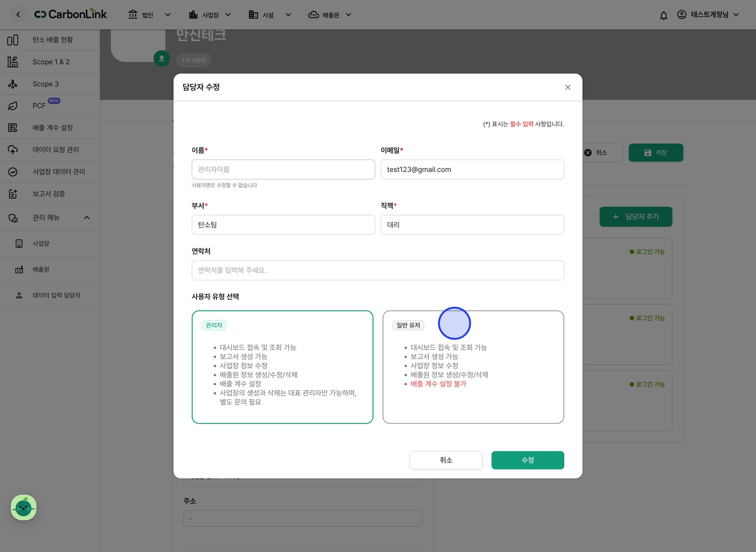Select the 관리자 user type card
756x552 pixels.
(x=283, y=367)
